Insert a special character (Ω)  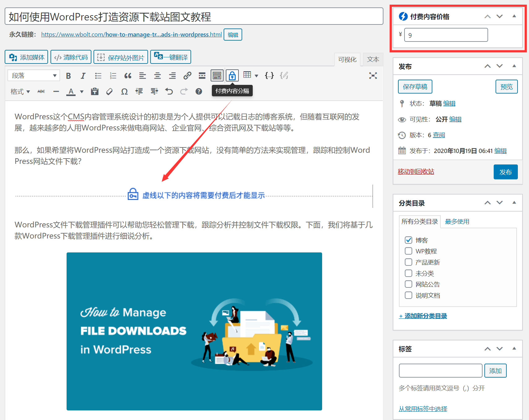pyautogui.click(x=124, y=91)
